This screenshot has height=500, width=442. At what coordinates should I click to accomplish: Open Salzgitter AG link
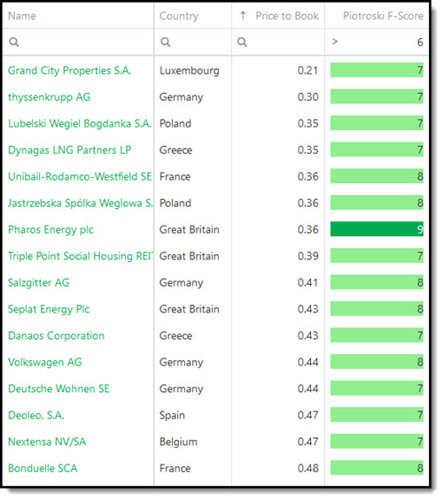pyautogui.click(x=39, y=283)
